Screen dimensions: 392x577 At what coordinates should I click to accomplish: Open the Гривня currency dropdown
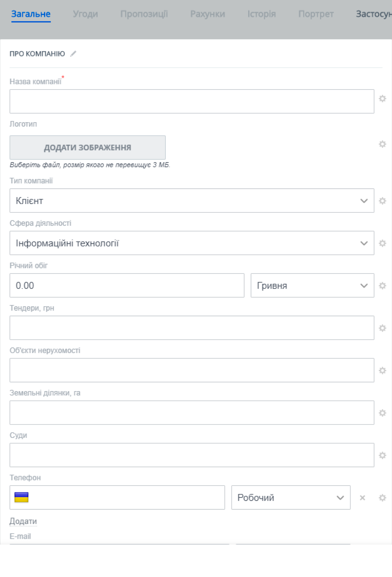click(312, 286)
